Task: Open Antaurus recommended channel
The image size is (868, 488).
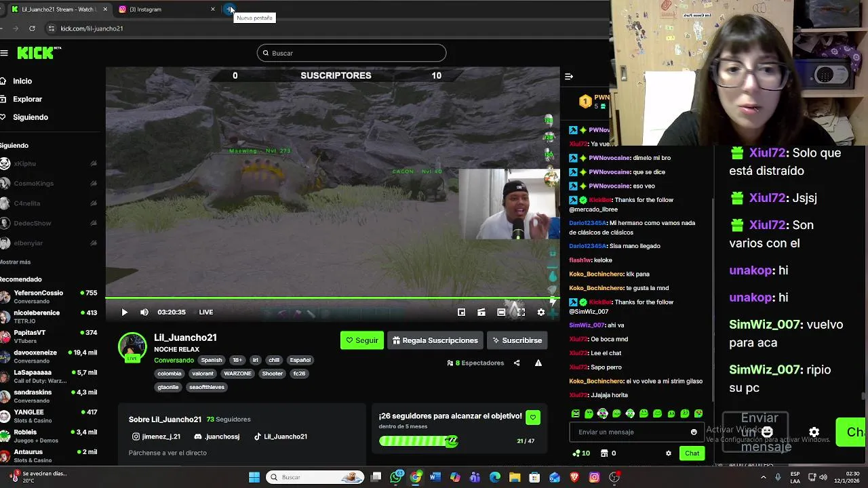Action: point(49,455)
